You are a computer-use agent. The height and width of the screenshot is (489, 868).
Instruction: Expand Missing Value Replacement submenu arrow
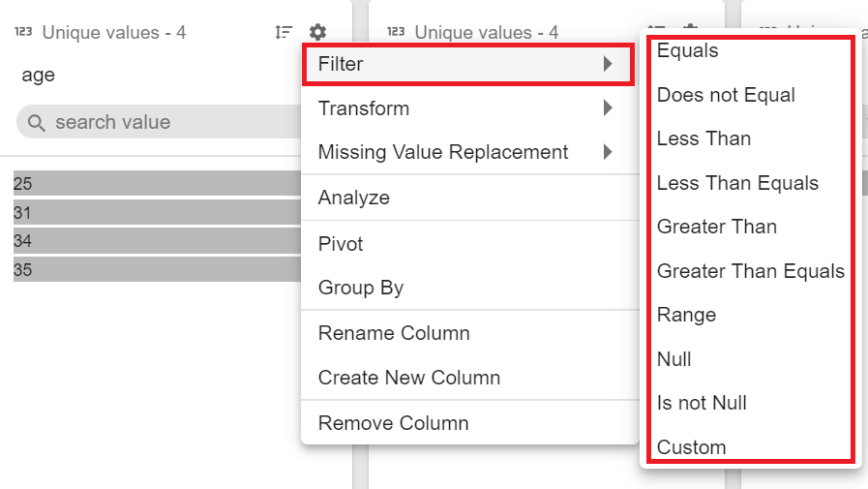tap(607, 152)
